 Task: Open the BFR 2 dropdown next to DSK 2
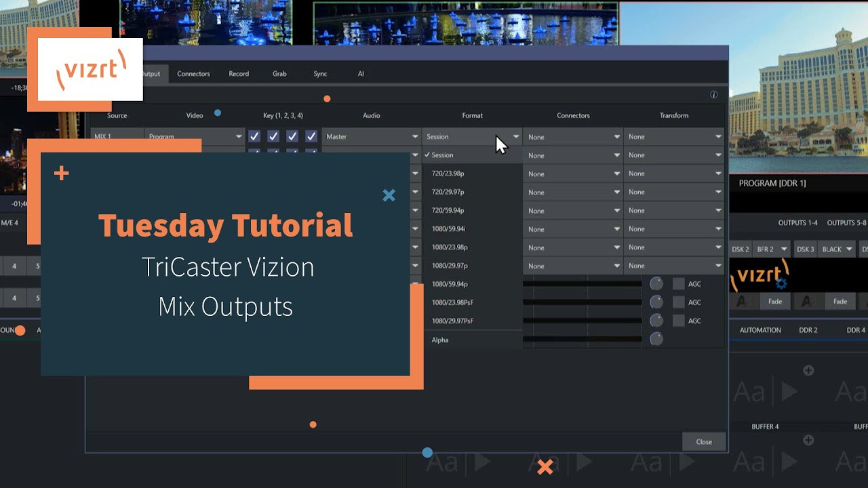[x=772, y=249]
